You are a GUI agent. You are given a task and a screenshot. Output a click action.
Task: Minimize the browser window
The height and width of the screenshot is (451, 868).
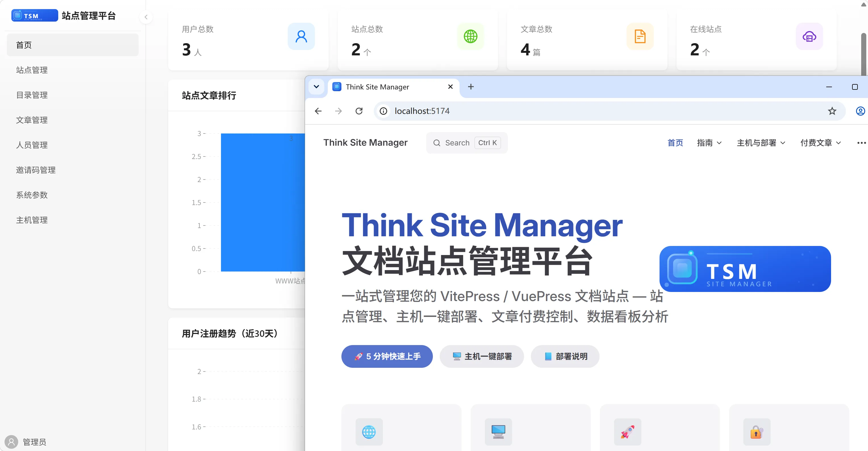click(x=829, y=87)
